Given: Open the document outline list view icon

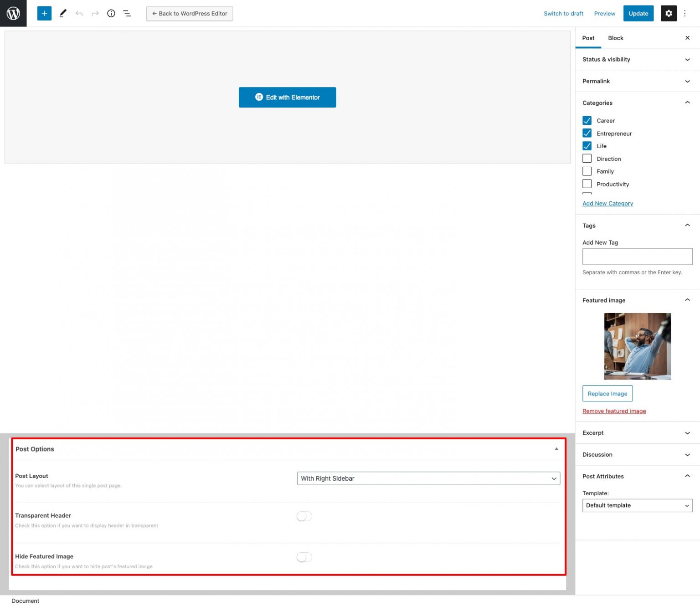Looking at the screenshot, I should tap(127, 13).
